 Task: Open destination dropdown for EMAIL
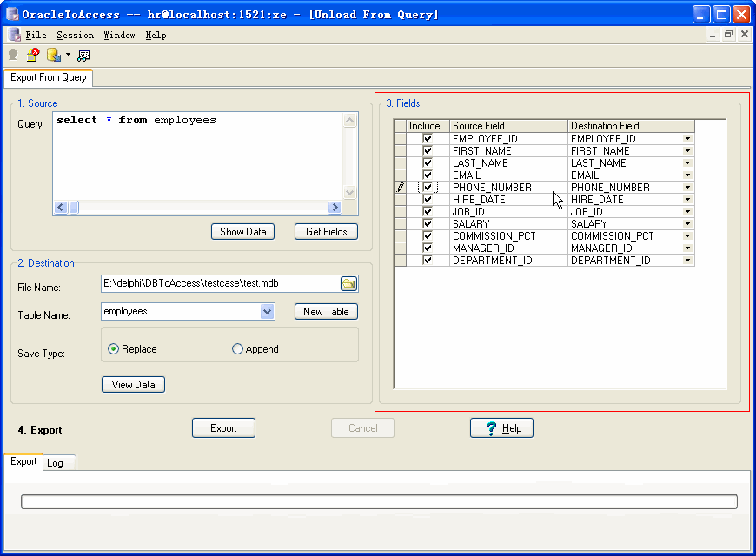(x=687, y=175)
